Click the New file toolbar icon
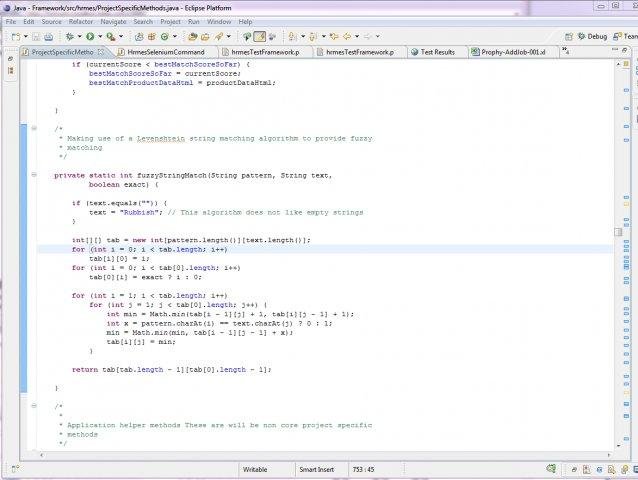 [16, 37]
